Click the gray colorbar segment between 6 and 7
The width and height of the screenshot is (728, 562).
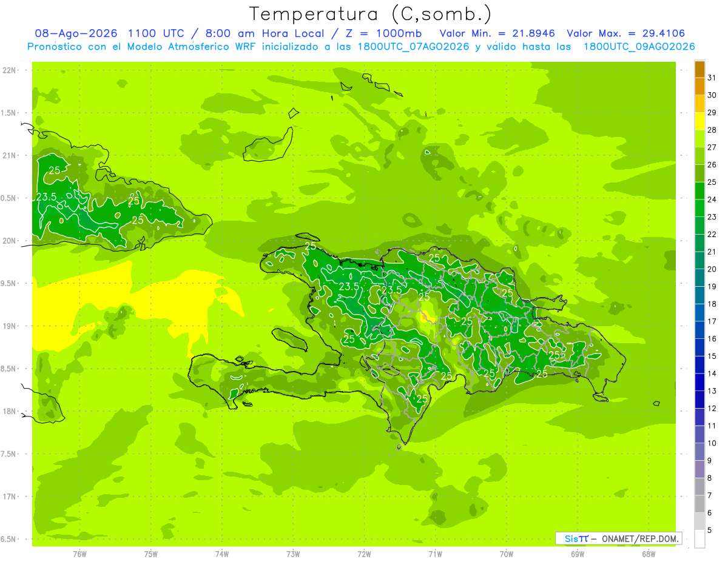pos(700,504)
